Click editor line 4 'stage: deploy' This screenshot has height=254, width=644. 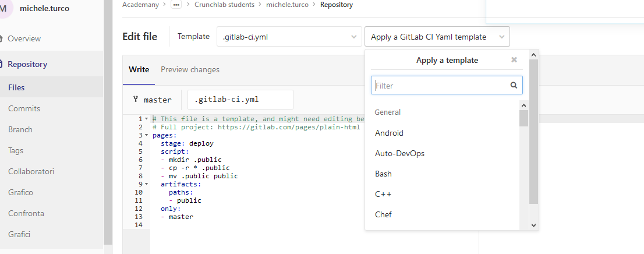(187, 143)
